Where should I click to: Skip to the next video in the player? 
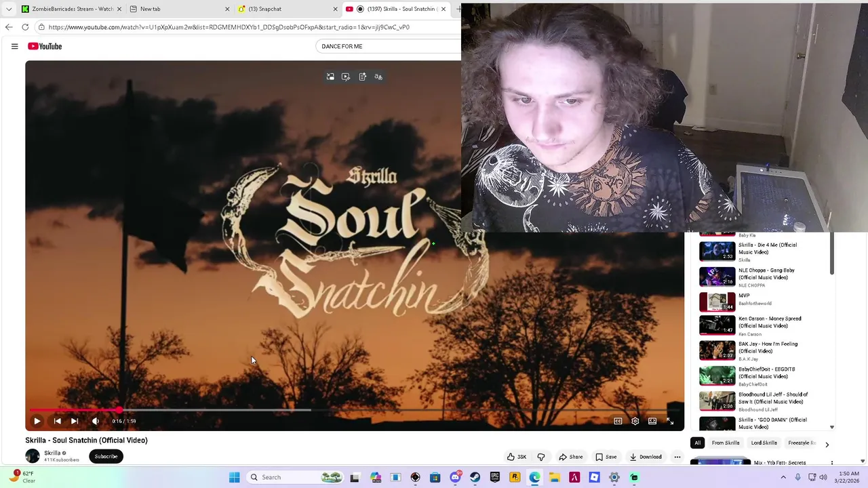click(x=75, y=421)
